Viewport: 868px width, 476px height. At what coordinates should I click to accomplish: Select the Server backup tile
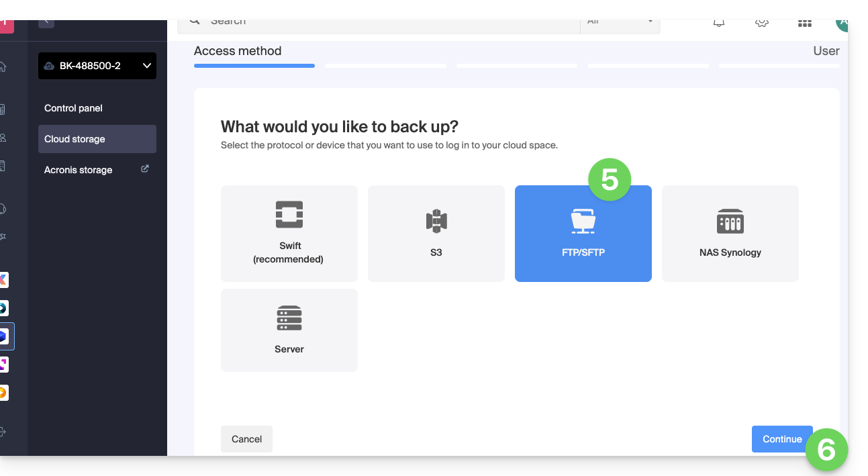coord(289,330)
